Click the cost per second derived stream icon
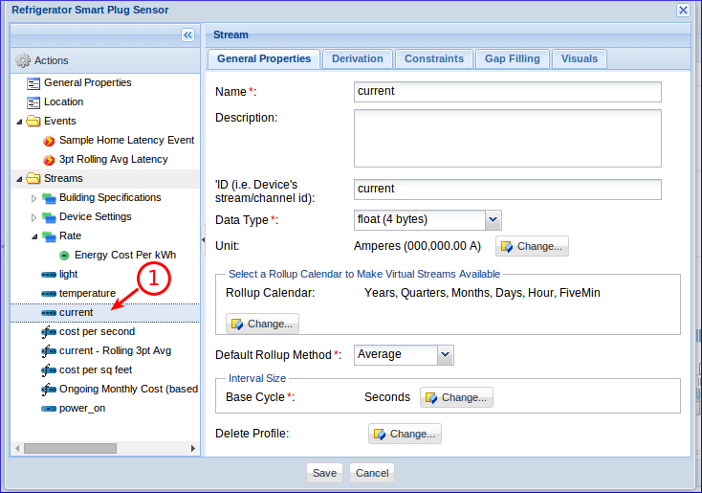Image resolution: width=702 pixels, height=493 pixels. pyautogui.click(x=49, y=331)
